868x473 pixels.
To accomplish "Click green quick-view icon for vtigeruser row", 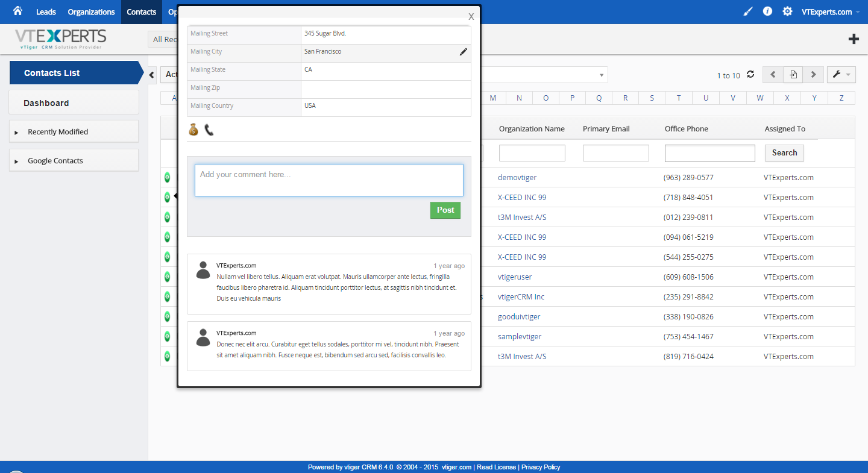I will click(x=167, y=277).
